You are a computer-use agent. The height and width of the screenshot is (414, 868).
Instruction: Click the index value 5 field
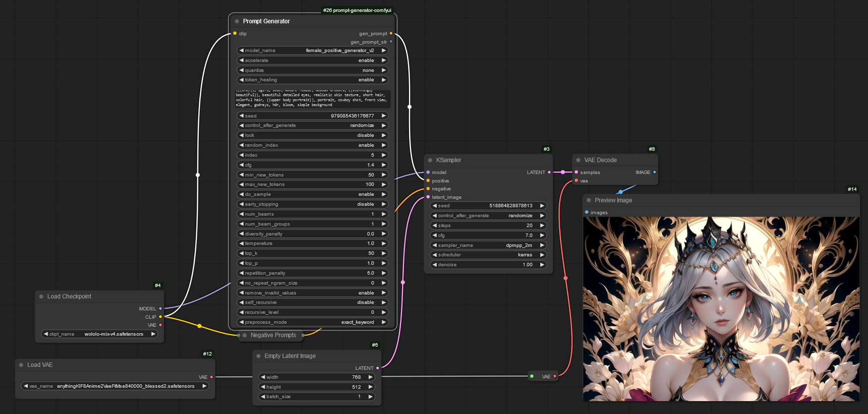(313, 155)
